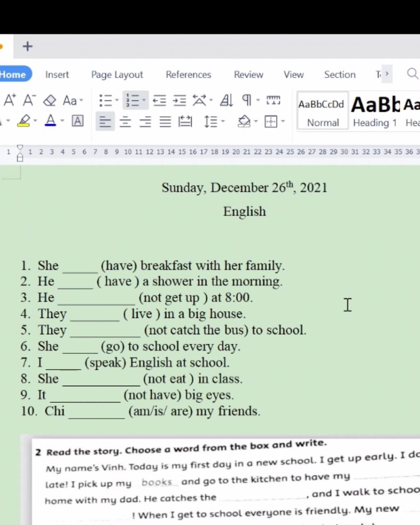Apply the yellow text highlight color
Screen dimensions: 420x525
(24, 121)
